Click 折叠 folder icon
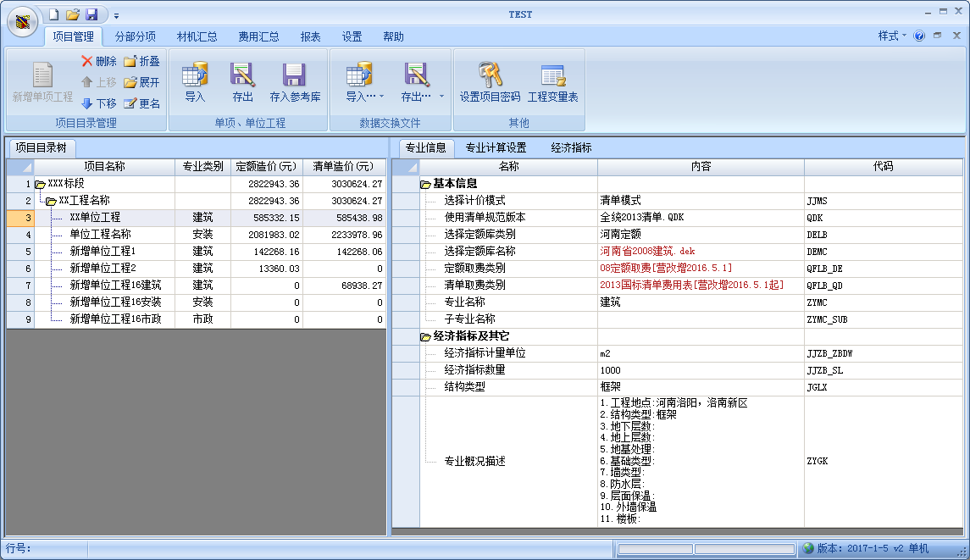This screenshot has height=560, width=970. tap(130, 61)
